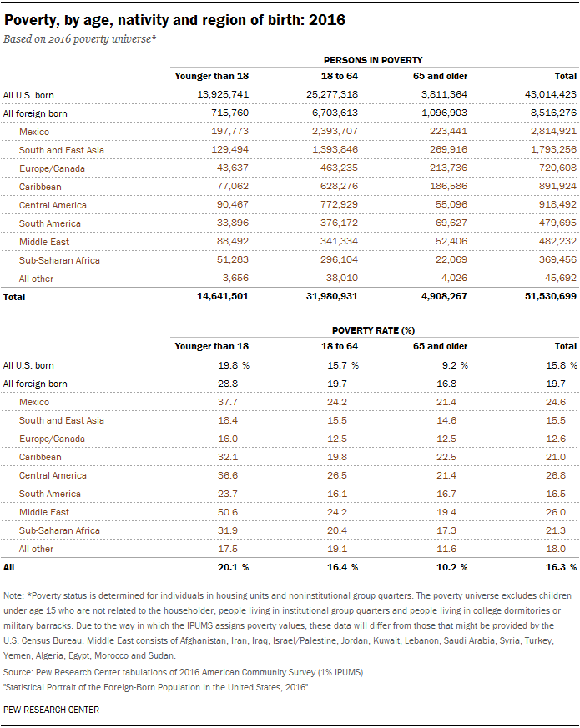Select the subtitle Based on 2016 poverty universe

pyautogui.click(x=79, y=39)
